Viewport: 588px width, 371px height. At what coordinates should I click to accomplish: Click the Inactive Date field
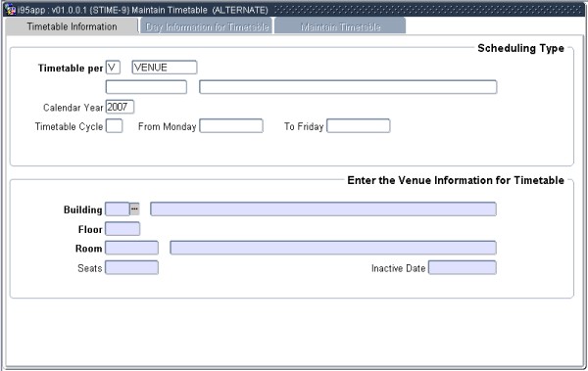[463, 267]
